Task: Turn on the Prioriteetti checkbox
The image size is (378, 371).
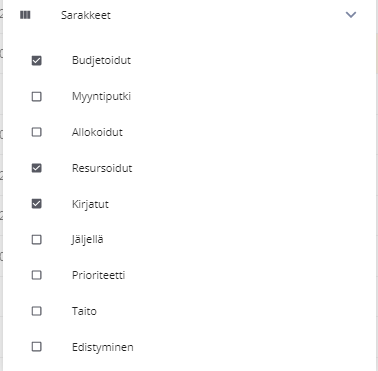Action: pos(37,275)
